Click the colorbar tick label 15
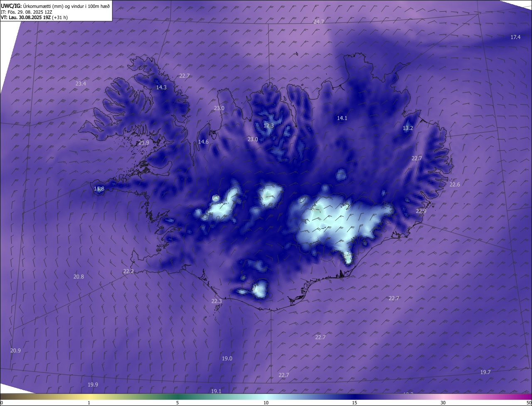Screen dimensions: 532x406 pyautogui.click(x=355, y=403)
